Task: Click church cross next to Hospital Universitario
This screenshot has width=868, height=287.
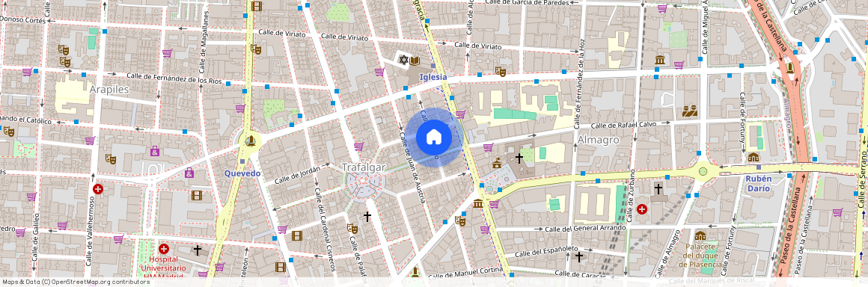Action: click(197, 250)
